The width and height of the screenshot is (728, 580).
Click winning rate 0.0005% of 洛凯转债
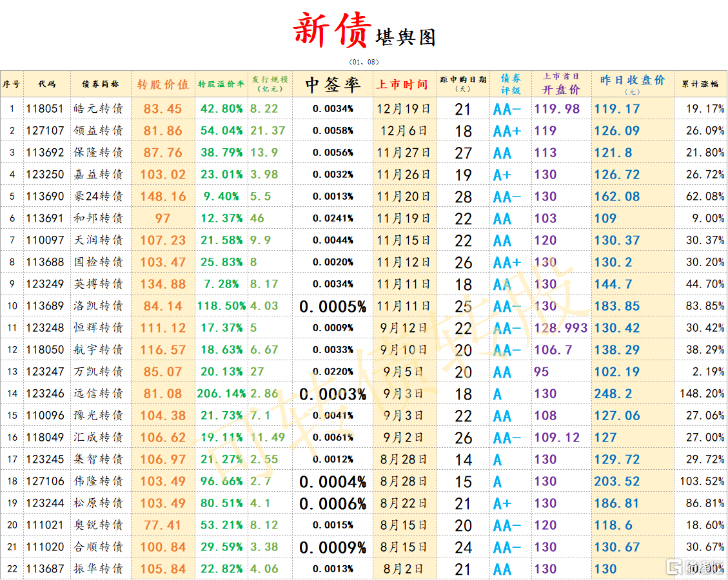(x=333, y=306)
